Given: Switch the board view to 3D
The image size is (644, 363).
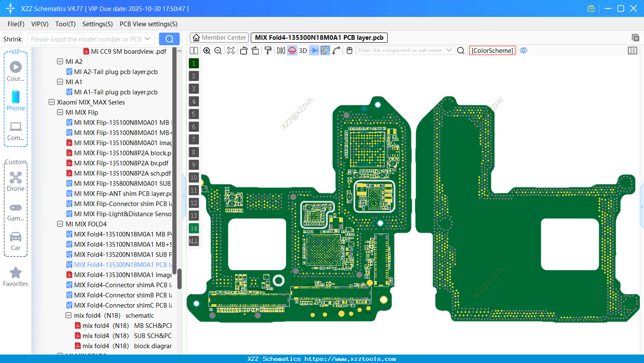Looking at the screenshot, I should (x=303, y=50).
